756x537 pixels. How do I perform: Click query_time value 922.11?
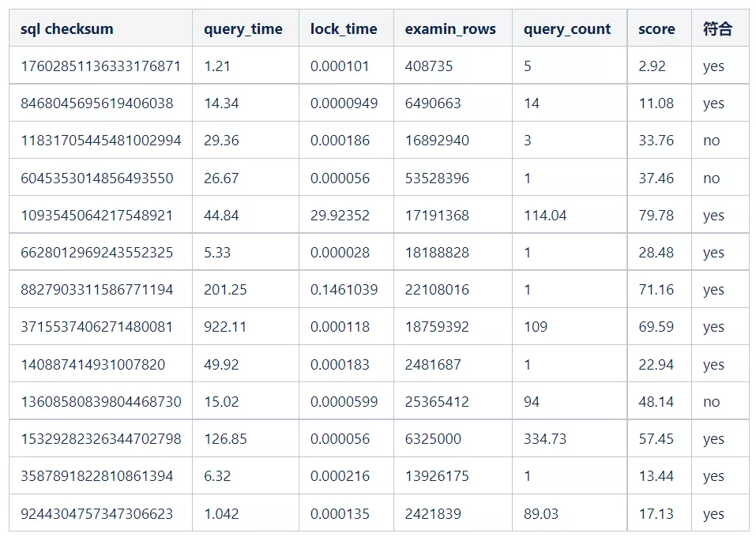(x=224, y=327)
